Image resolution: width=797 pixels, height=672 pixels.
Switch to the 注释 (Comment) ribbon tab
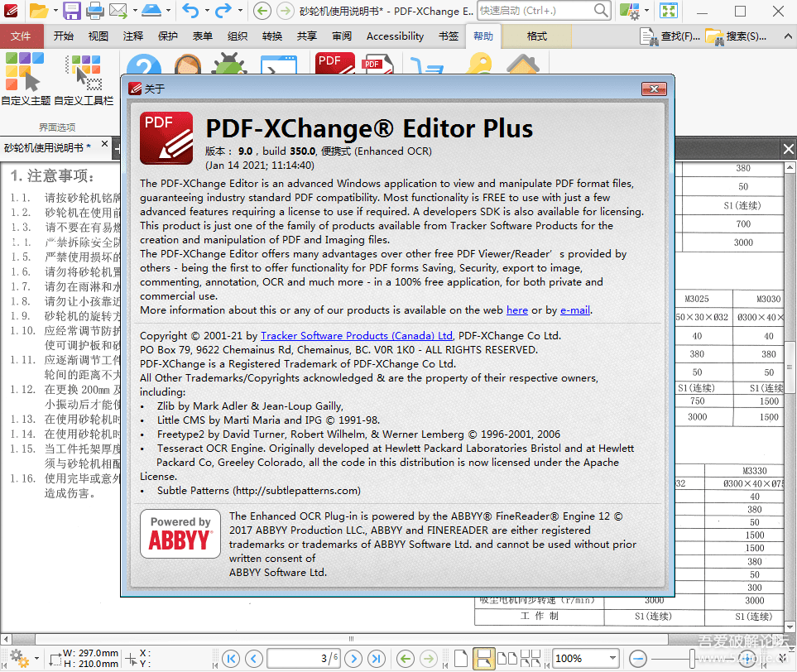point(133,36)
